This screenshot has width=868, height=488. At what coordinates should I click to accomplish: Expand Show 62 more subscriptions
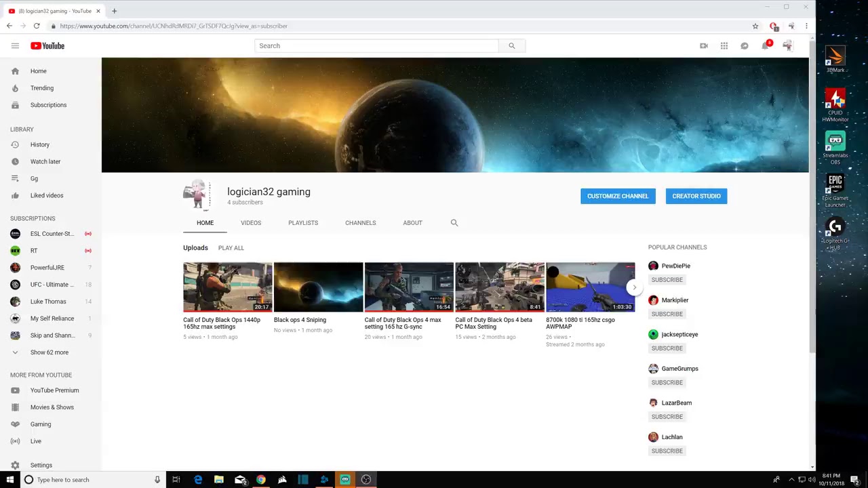point(50,352)
